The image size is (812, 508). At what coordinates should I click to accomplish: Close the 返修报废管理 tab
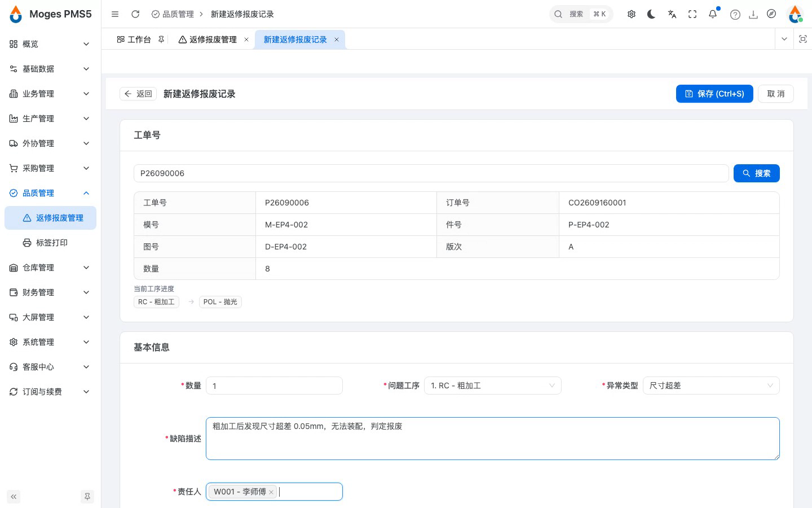click(246, 40)
